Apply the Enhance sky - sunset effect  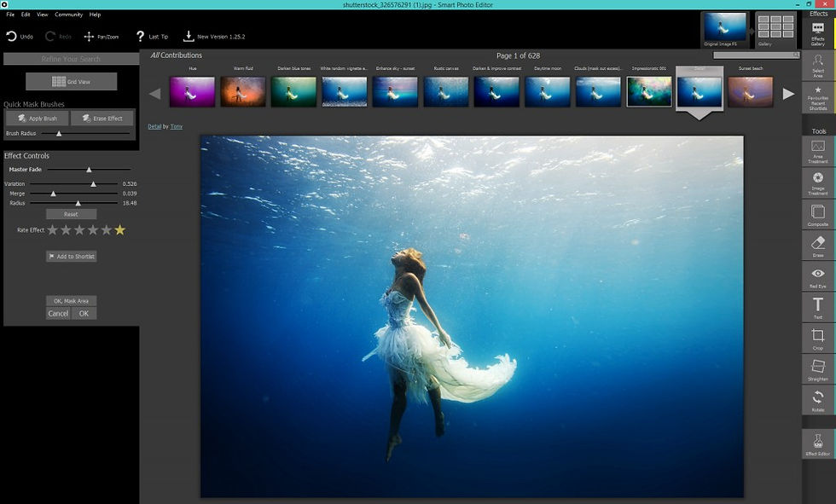395,91
